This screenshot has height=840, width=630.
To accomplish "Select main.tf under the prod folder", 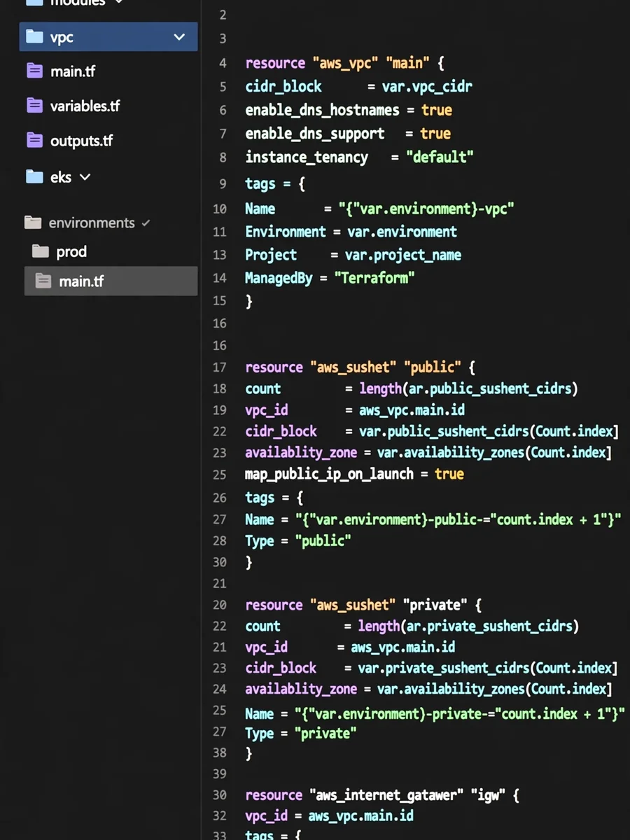I will coord(111,281).
